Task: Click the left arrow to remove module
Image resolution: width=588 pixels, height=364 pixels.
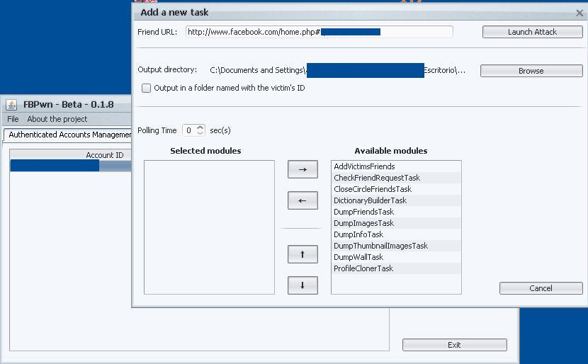Action: point(303,200)
